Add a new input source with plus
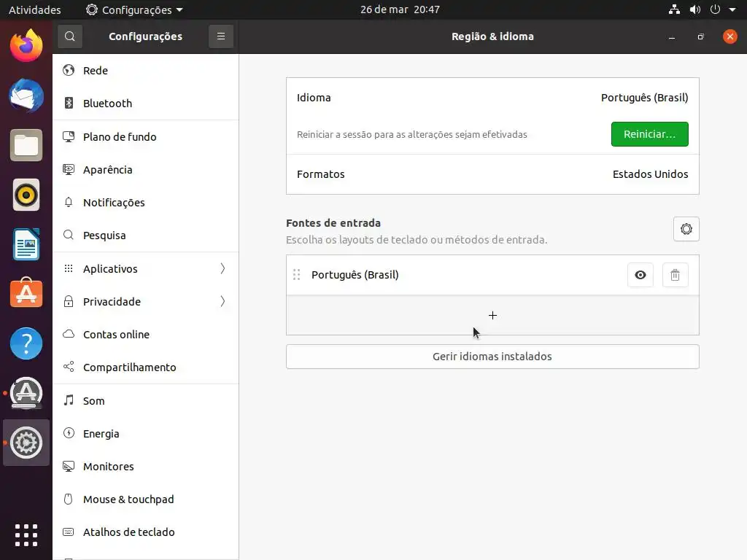This screenshot has width=747, height=560. [x=492, y=315]
